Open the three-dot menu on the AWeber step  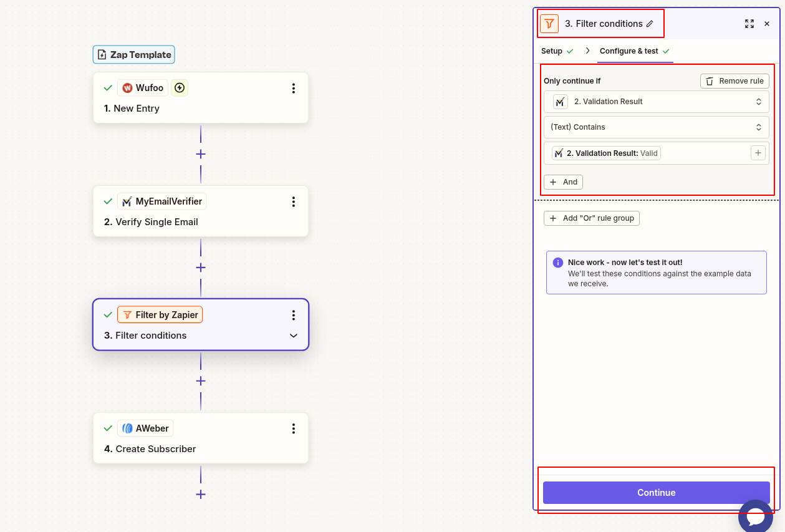[x=294, y=428]
